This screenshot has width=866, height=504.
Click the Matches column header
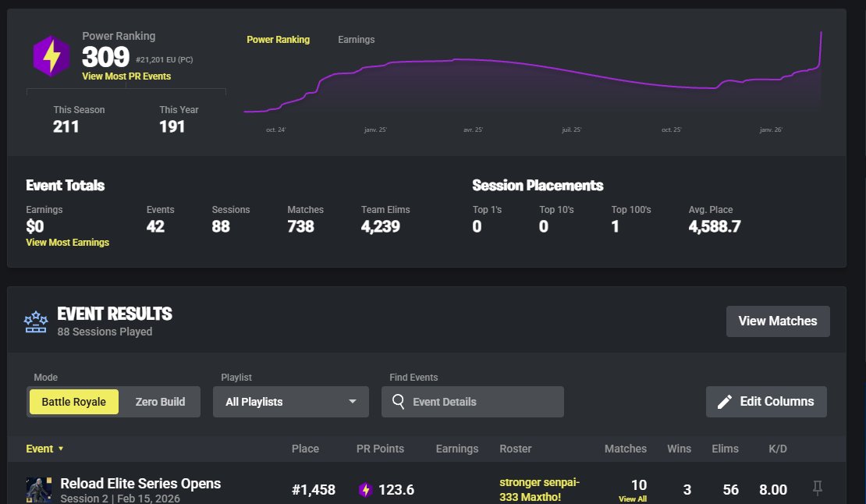tap(625, 449)
